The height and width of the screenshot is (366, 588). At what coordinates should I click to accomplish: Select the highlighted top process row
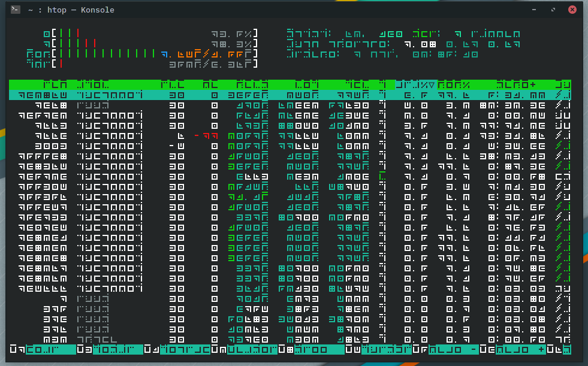click(x=288, y=95)
